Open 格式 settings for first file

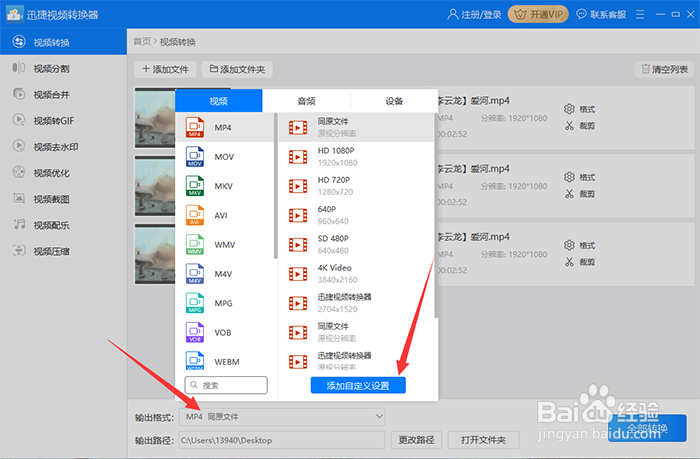pyautogui.click(x=579, y=109)
